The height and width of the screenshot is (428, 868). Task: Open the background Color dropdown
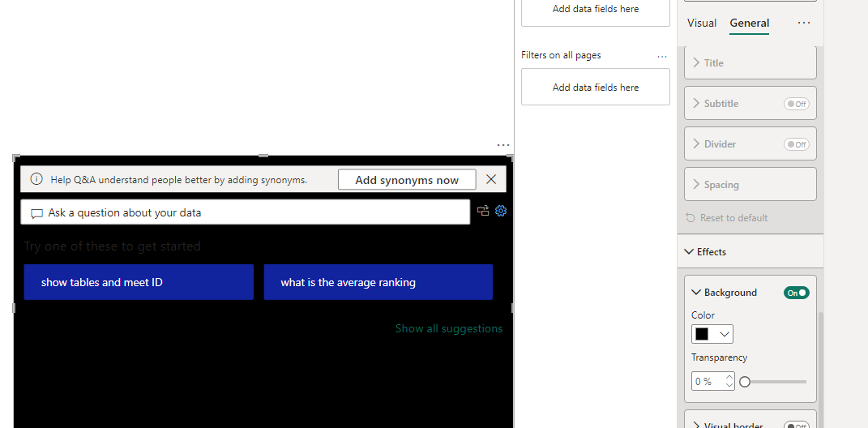tap(724, 334)
